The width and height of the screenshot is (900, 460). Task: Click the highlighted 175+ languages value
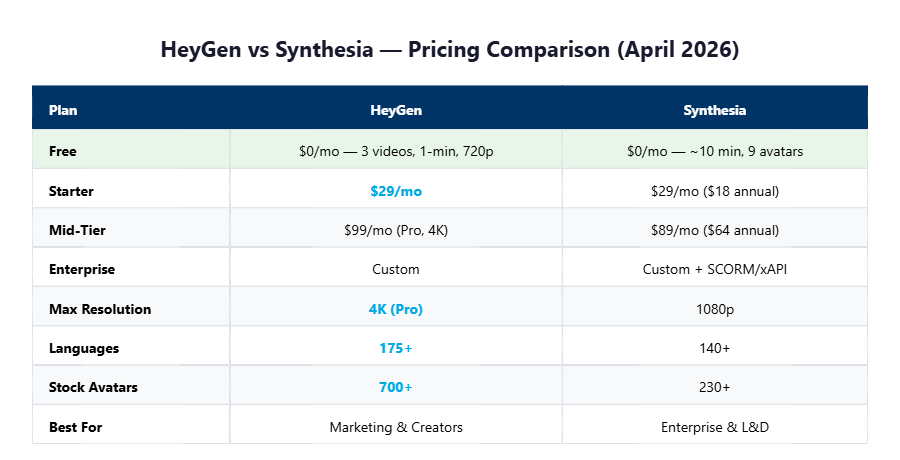coord(396,348)
